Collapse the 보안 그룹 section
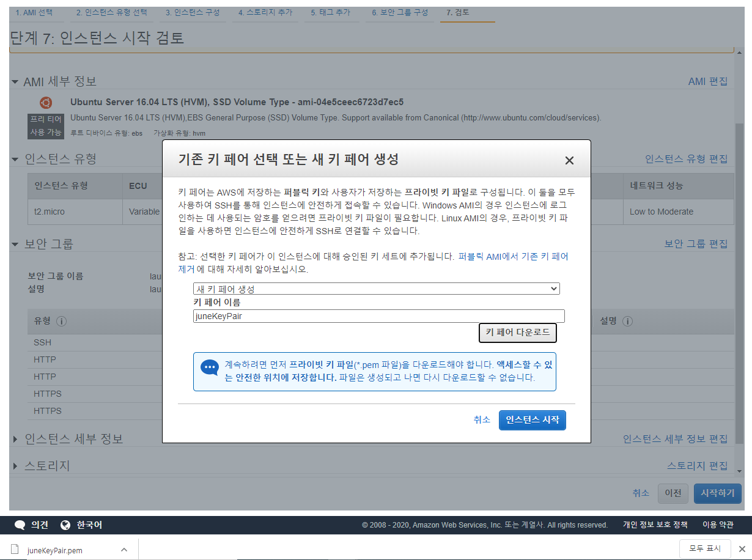Screen dimensions: 752x560 coord(15,244)
